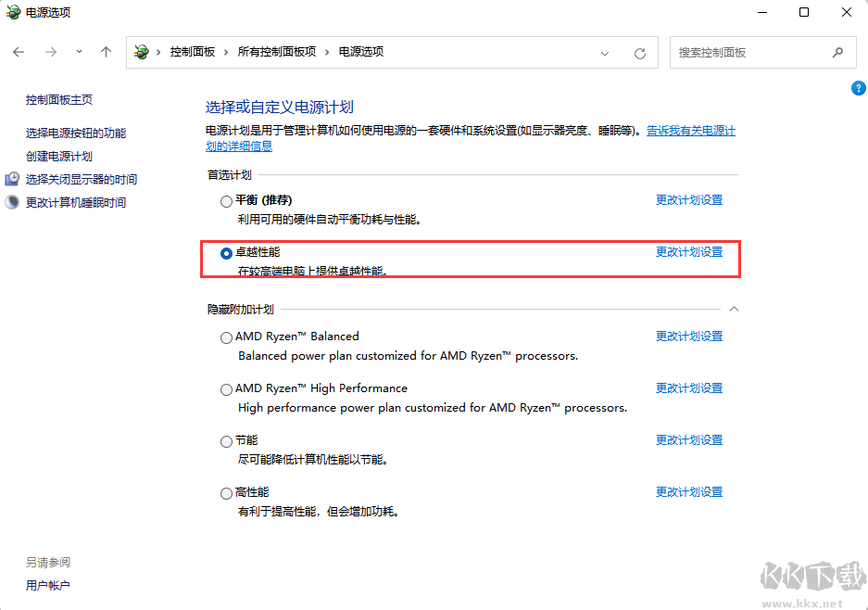Click the power options icon in address bar
This screenshot has width=868, height=610.
[x=142, y=53]
